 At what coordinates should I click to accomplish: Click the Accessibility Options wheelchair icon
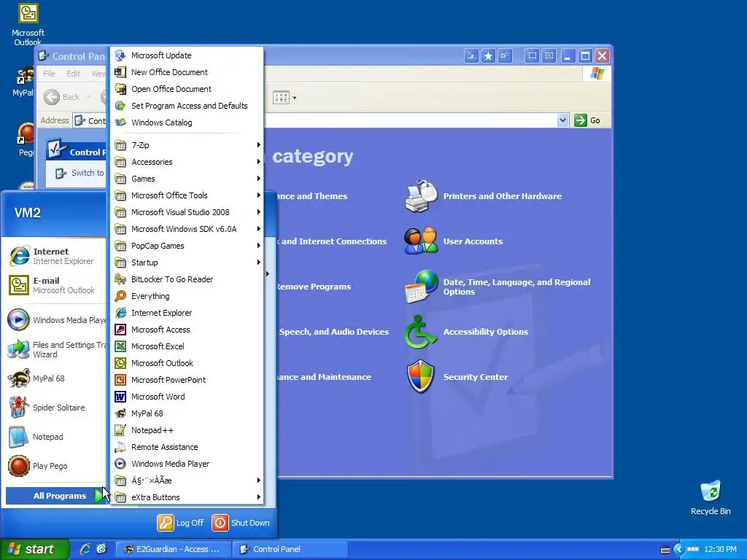tap(421, 332)
